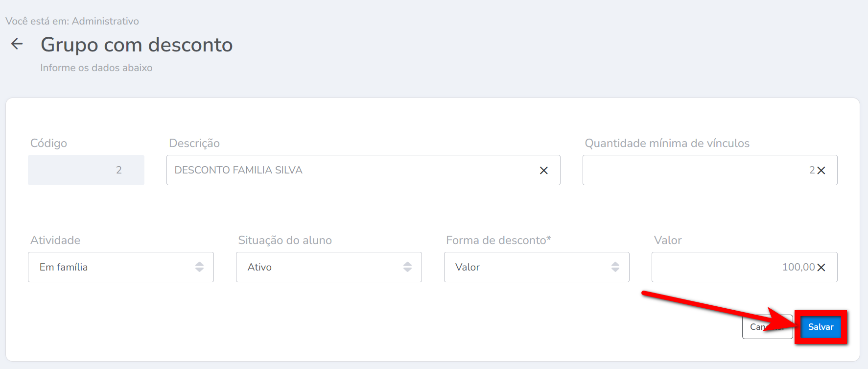Image resolution: width=868 pixels, height=369 pixels.
Task: Click into the Descrição text field
Action: (352, 170)
